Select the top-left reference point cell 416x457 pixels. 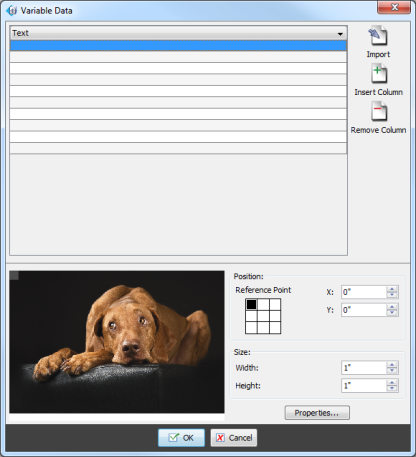point(251,304)
